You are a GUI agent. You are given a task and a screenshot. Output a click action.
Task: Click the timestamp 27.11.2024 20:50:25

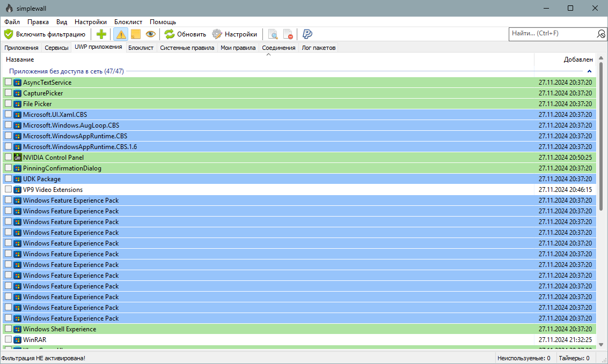566,158
